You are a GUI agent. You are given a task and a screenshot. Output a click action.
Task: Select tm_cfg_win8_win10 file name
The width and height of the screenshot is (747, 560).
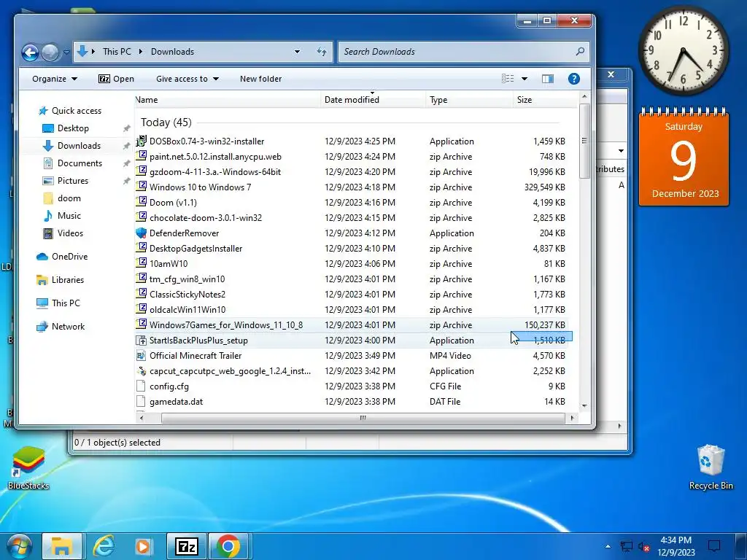pos(187,279)
